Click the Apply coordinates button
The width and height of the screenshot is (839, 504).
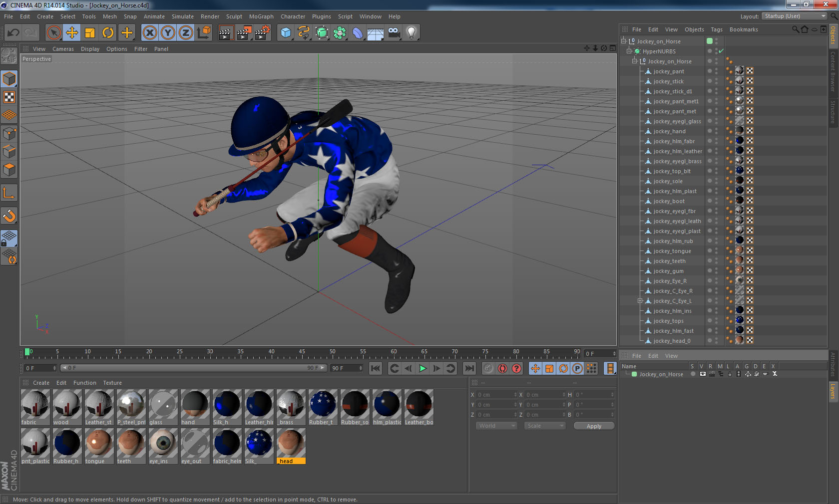tap(594, 426)
